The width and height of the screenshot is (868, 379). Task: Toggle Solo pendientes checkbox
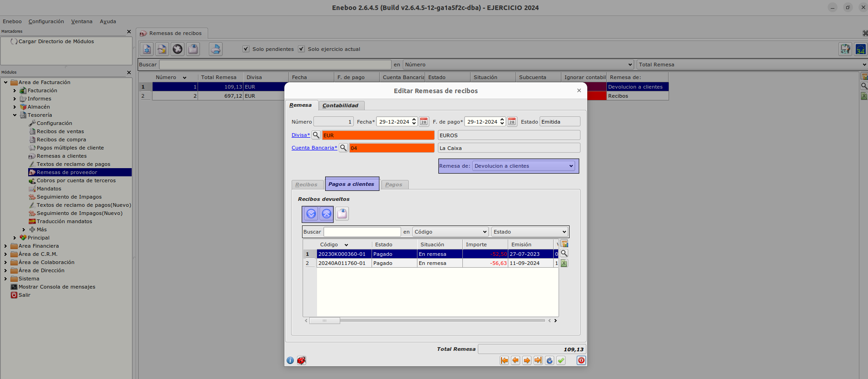click(x=246, y=49)
